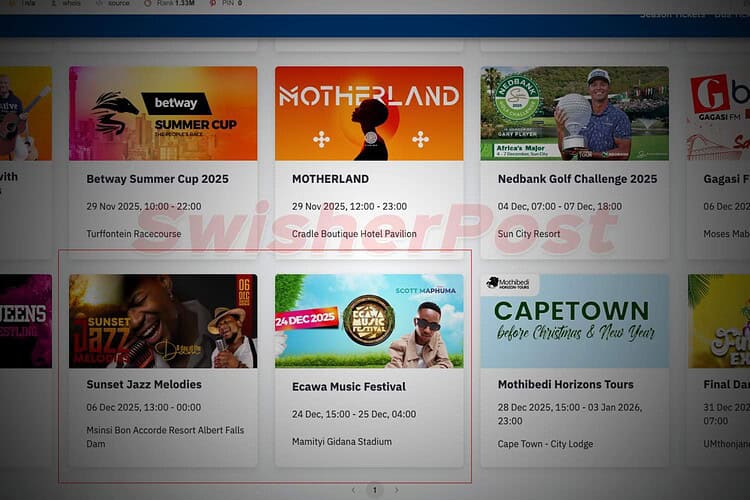This screenshot has height=500, width=750.
Task: Click the source toolbar item
Action: click(113, 3)
